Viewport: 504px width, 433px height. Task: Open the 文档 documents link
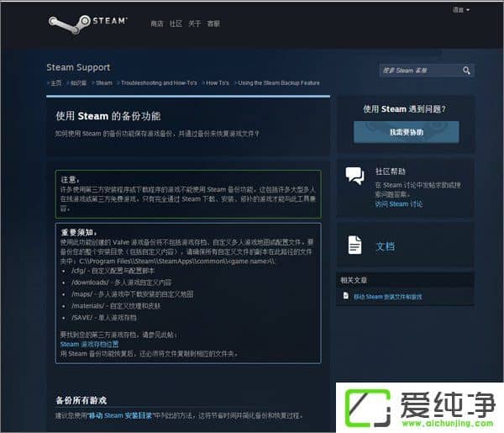click(386, 246)
